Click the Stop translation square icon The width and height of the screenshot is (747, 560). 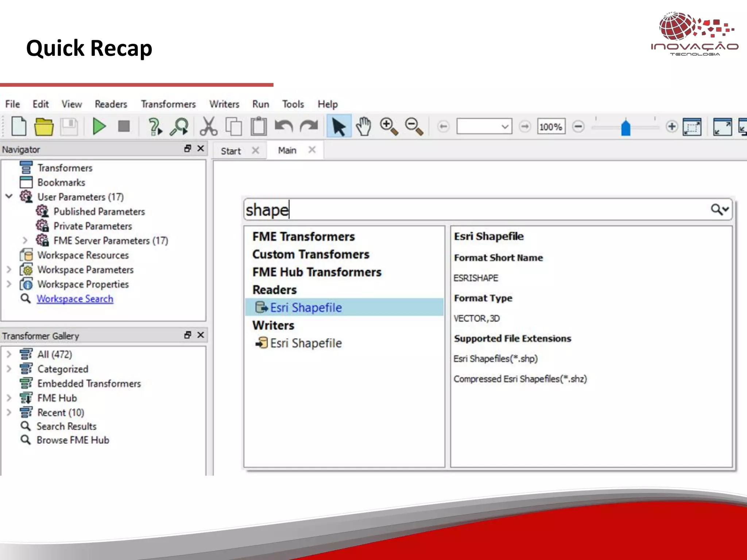(x=124, y=127)
